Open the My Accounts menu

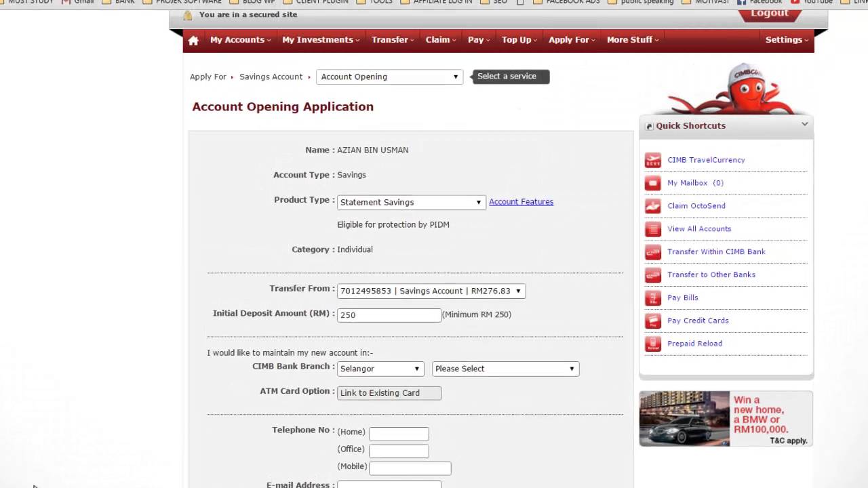[x=240, y=40]
